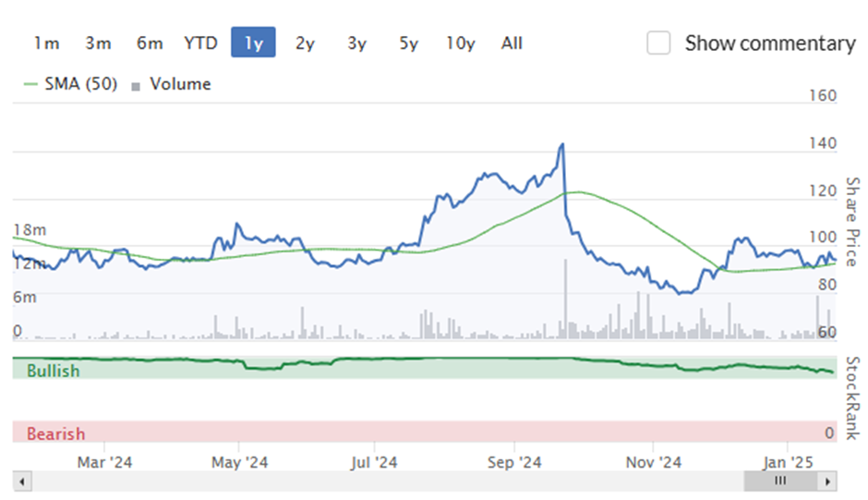Viewport: 868px width, 500px height.
Task: Click the scrollbar thumb grip handle
Action: click(780, 481)
